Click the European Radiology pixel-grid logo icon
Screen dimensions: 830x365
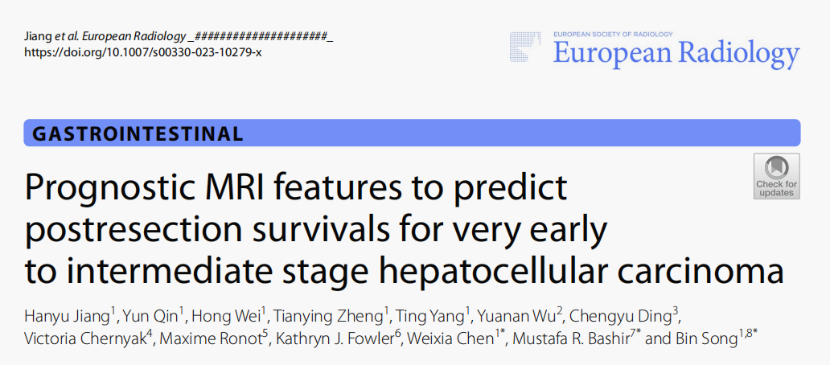point(525,47)
